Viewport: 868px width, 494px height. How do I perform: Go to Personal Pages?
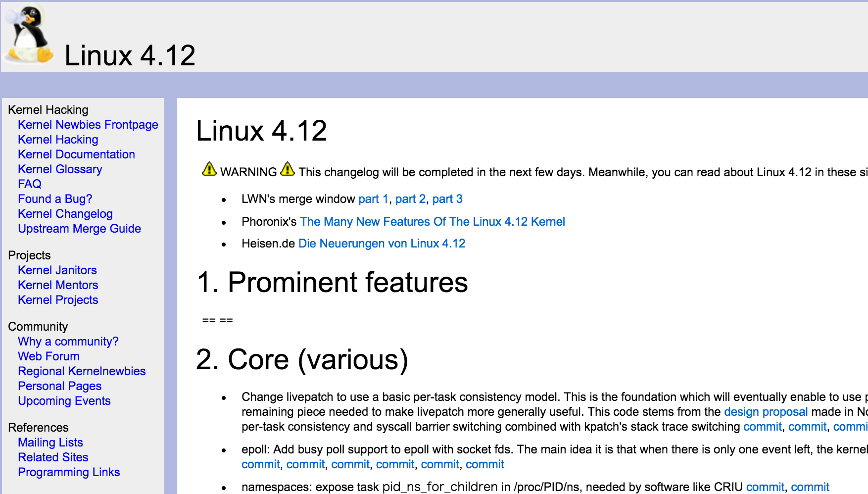59,386
